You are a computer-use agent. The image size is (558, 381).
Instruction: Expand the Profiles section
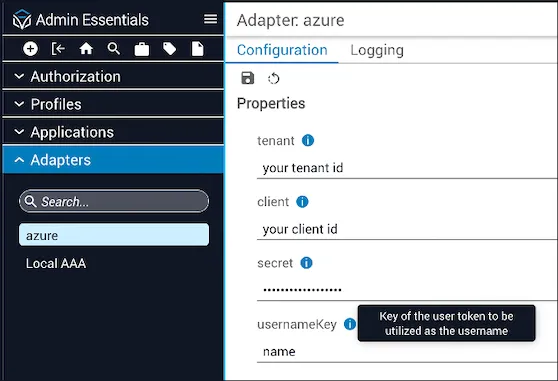pos(113,104)
